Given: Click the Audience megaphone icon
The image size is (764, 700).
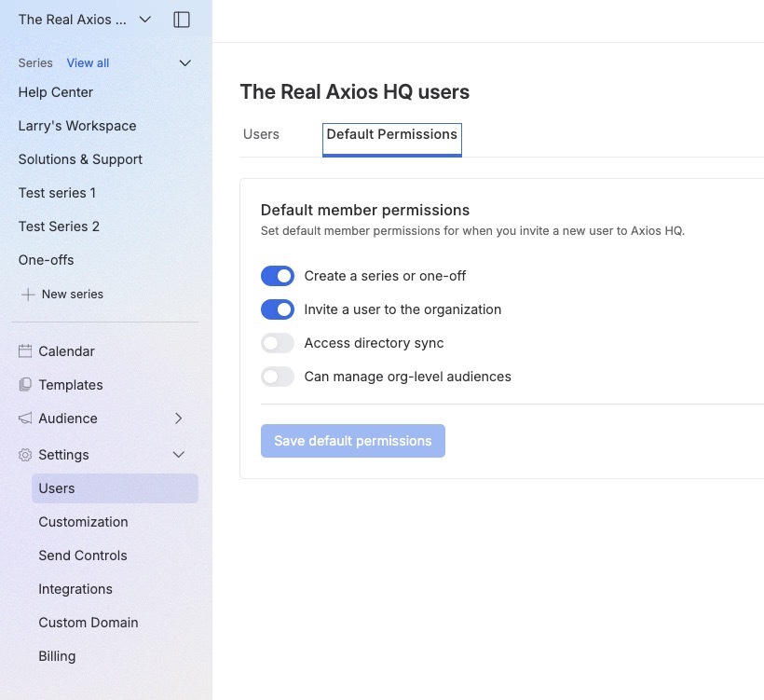Looking at the screenshot, I should (x=25, y=419).
